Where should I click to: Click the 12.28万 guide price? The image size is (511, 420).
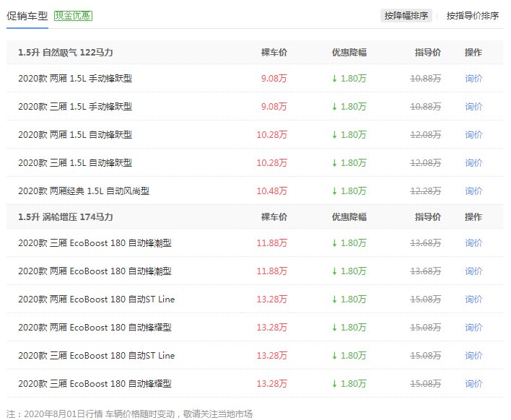425,191
